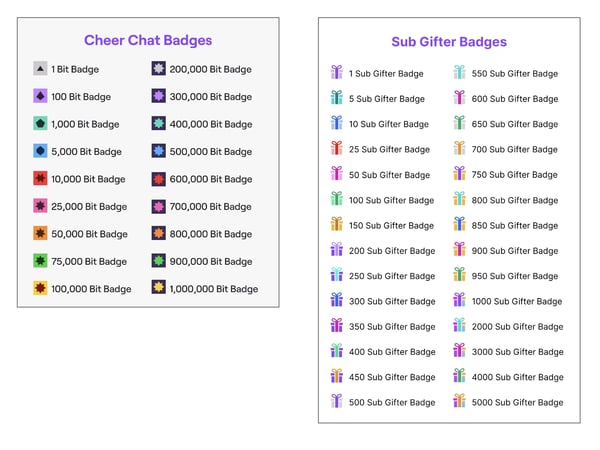Select the 500,000 Bit Badge icon
The width and height of the screenshot is (600, 450).
158,152
